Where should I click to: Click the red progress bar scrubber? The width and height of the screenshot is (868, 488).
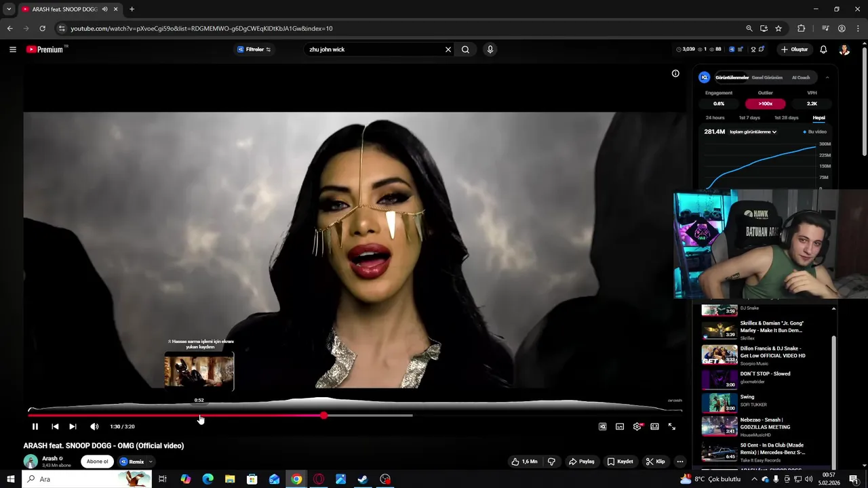click(323, 415)
